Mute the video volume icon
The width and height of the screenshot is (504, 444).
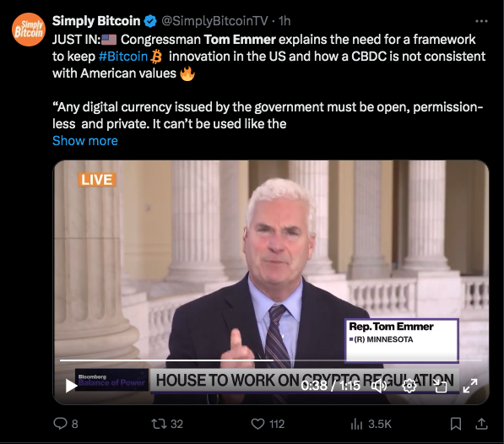coord(379,386)
